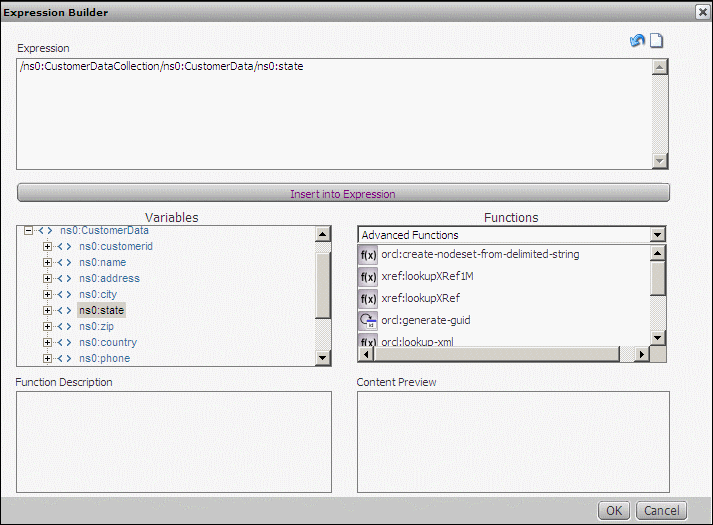Select the ns0:CustomerData parent node

[x=105, y=230]
